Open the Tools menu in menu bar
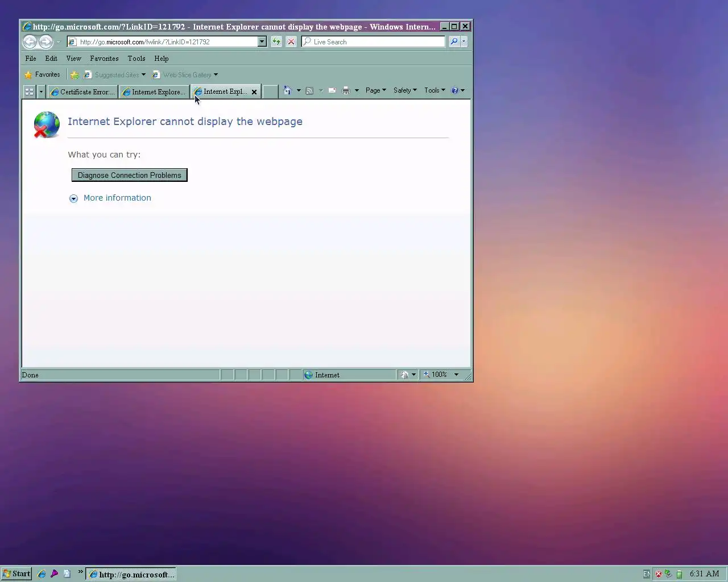Image resolution: width=728 pixels, height=582 pixels. tap(136, 59)
